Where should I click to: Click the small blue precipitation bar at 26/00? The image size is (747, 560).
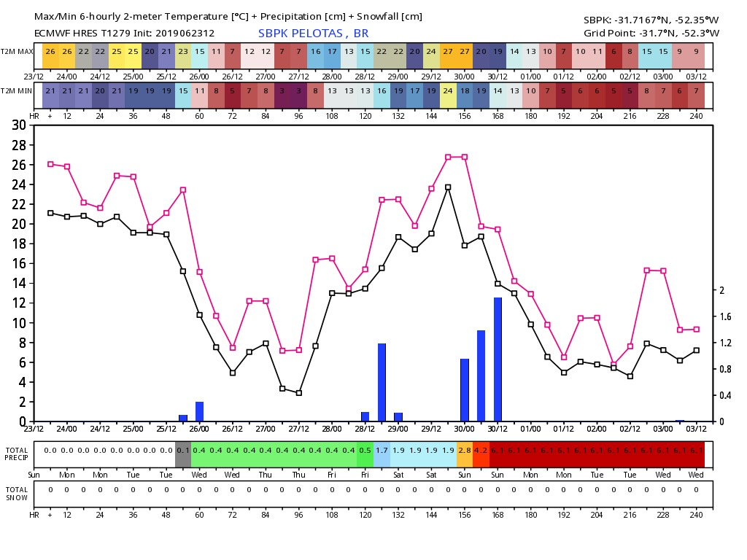(x=200, y=412)
